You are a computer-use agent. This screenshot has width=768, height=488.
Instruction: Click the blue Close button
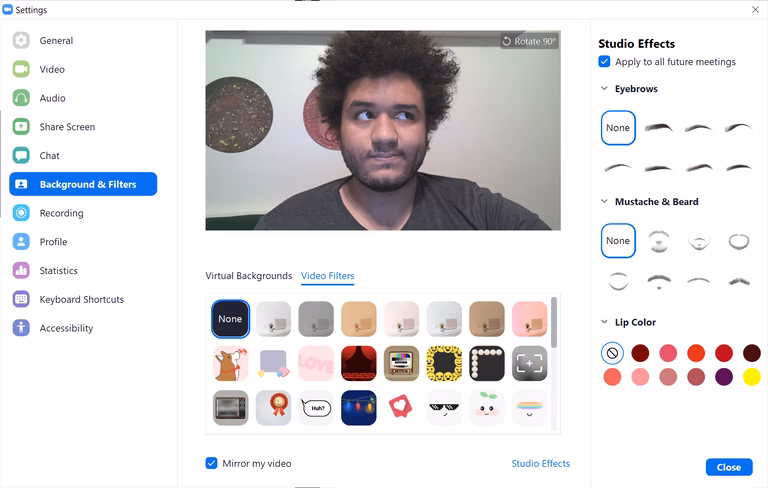tap(729, 467)
